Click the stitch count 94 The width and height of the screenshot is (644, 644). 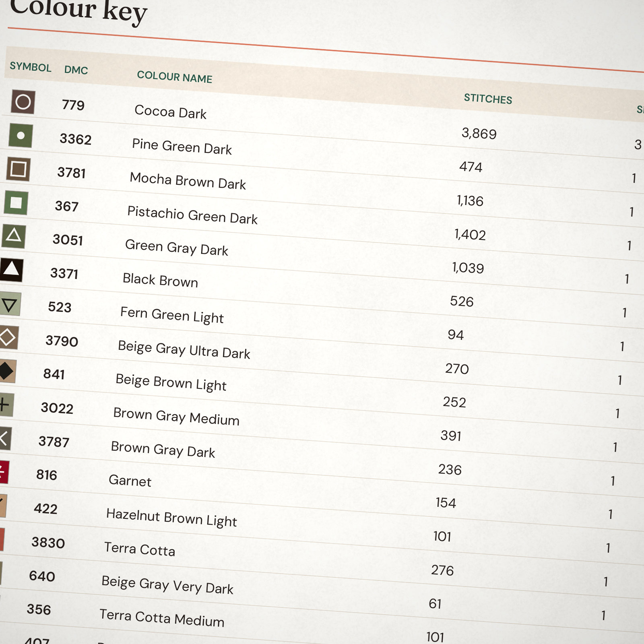coord(456,335)
